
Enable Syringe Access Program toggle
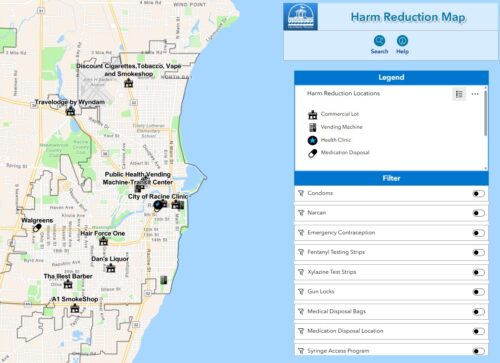(479, 351)
